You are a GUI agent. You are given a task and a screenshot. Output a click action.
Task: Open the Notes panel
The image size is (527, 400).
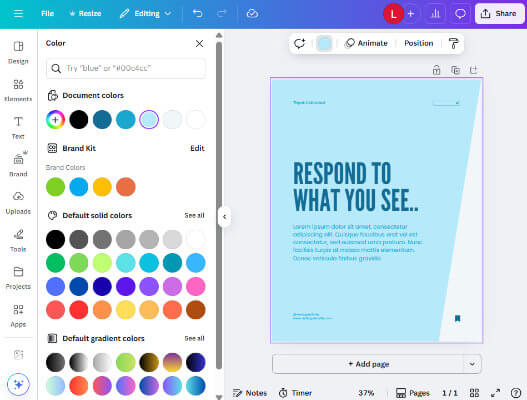click(x=250, y=393)
